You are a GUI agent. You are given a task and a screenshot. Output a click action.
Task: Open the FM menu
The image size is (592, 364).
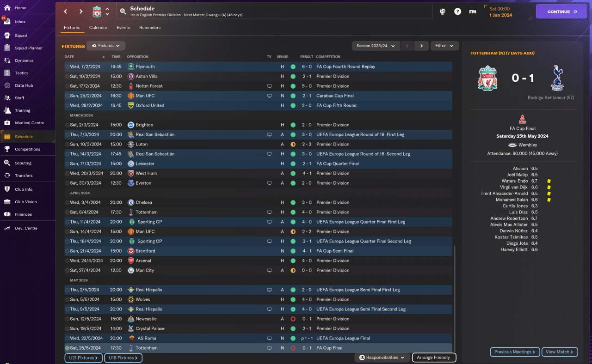tap(473, 12)
